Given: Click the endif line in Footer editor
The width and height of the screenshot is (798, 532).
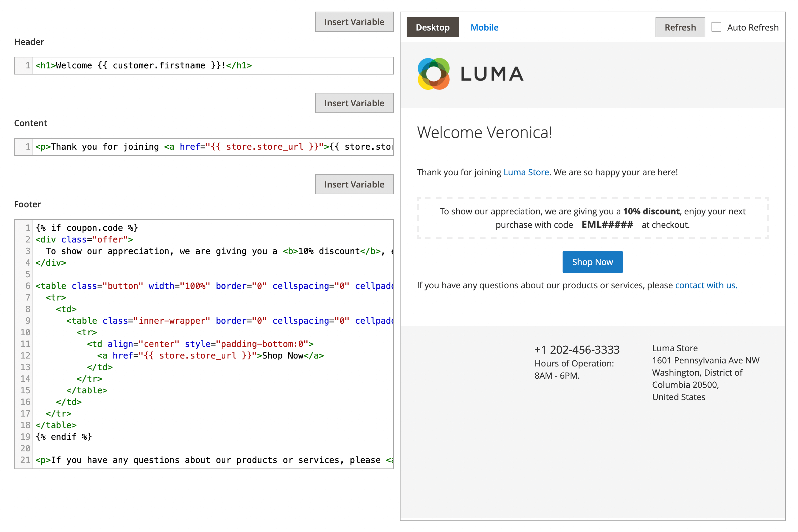Looking at the screenshot, I should 64,437.
